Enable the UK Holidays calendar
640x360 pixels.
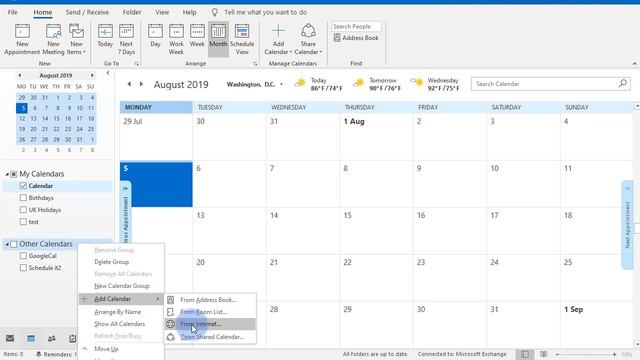(x=23, y=210)
